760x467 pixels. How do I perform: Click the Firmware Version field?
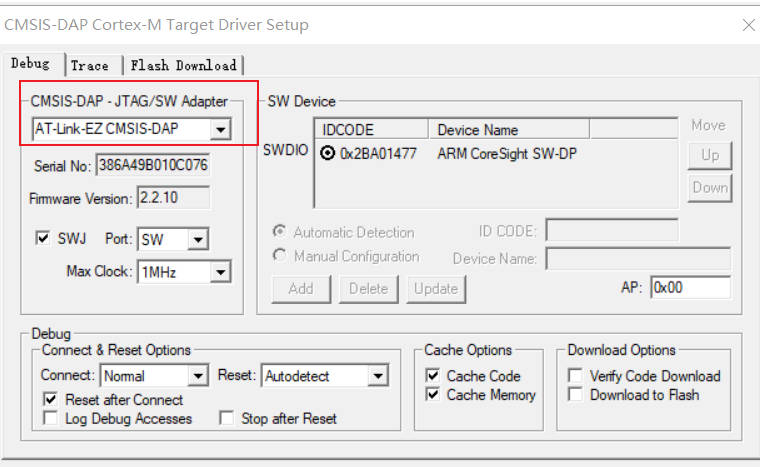[x=174, y=198]
